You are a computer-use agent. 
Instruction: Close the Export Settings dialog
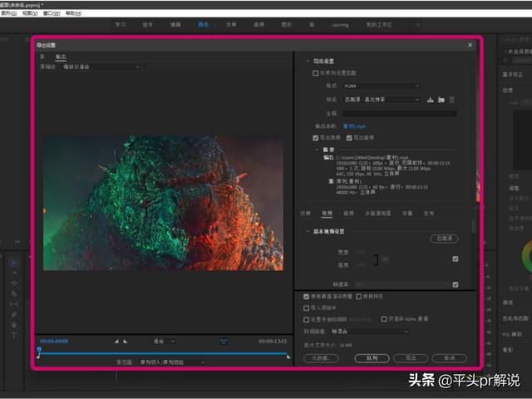pyautogui.click(x=470, y=45)
